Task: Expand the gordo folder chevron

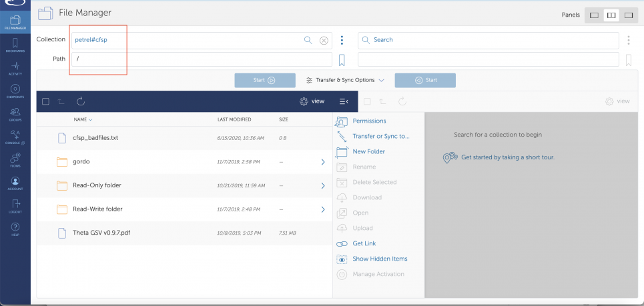Action: coord(323,162)
